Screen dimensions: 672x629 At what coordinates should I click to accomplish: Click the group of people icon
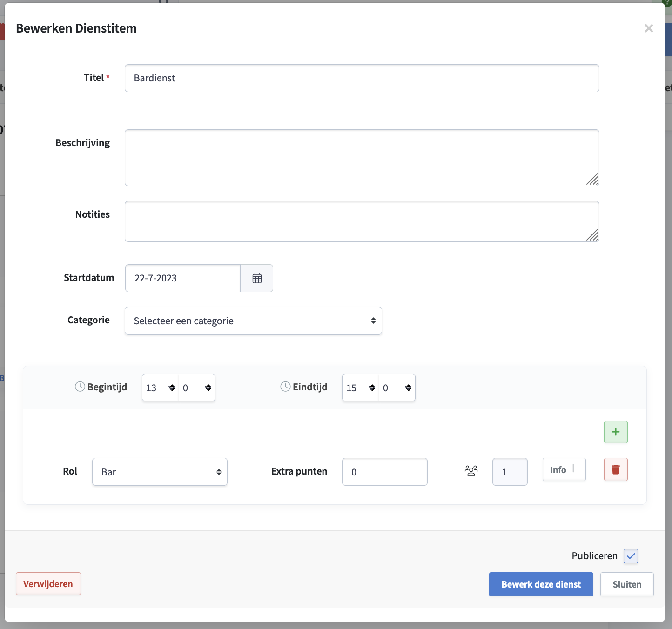(x=471, y=471)
